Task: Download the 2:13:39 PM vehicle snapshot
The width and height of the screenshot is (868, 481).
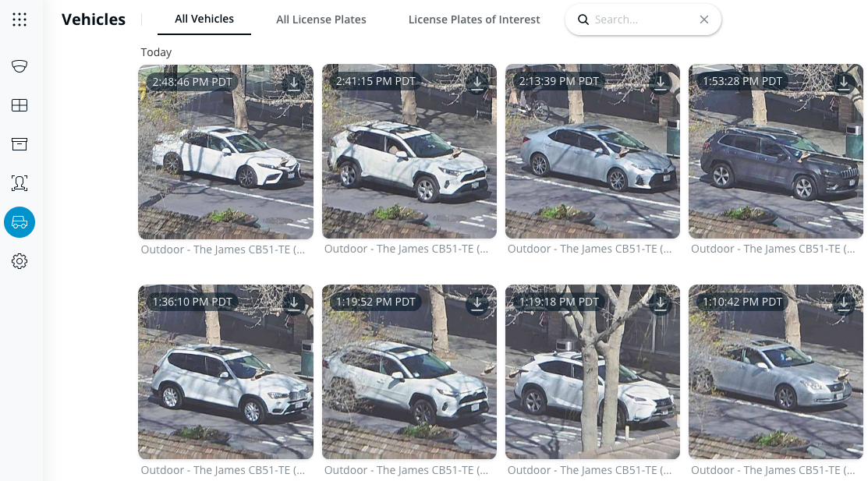Action: [661, 83]
